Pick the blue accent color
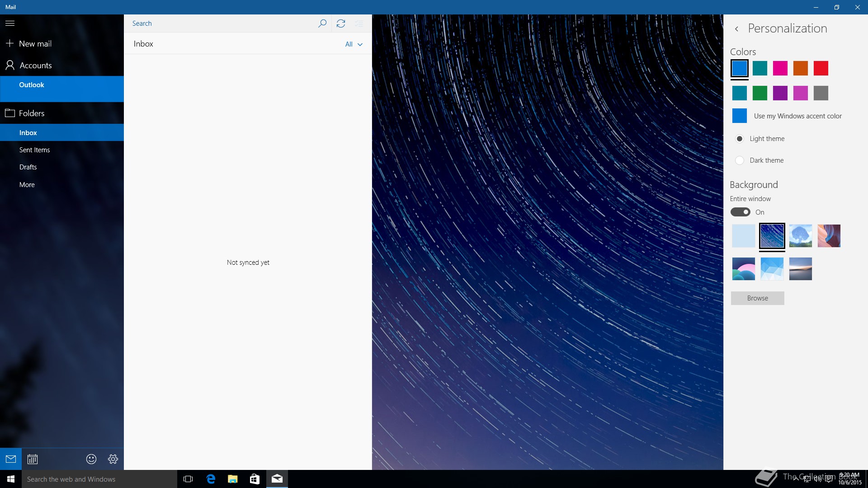Screen dimensions: 868x488 (740, 68)
